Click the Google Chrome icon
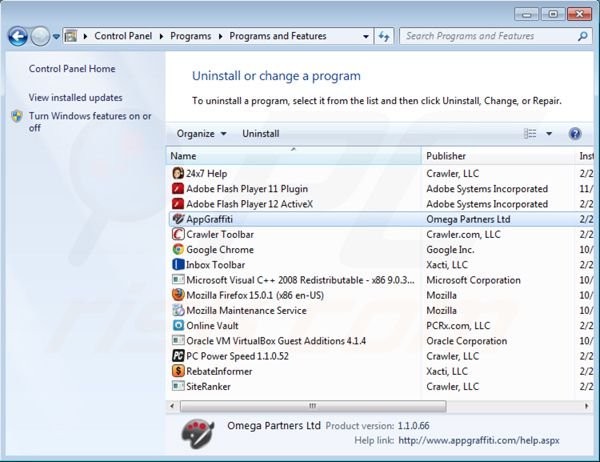The image size is (600, 462). click(178, 250)
